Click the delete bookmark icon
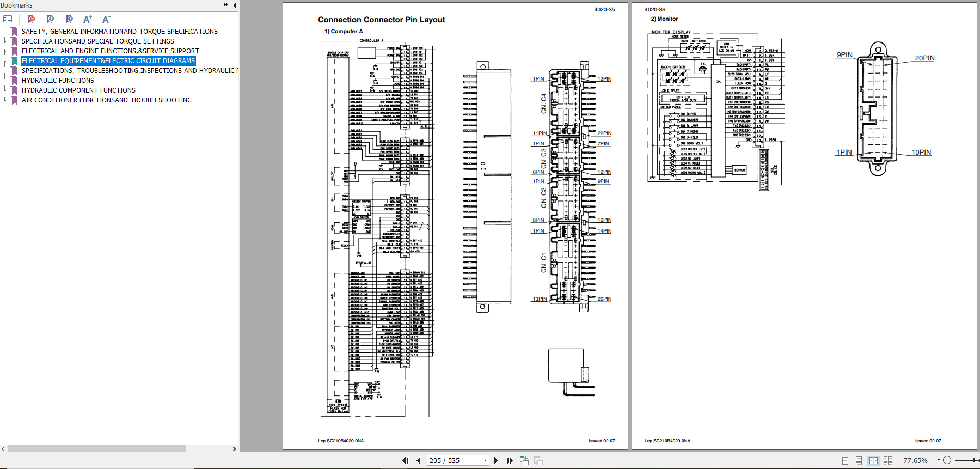The height and width of the screenshot is (469, 980). pos(31,19)
